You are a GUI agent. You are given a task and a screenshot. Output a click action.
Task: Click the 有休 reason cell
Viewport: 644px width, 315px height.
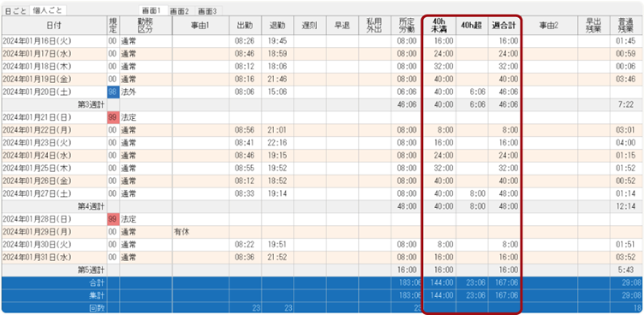pos(201,232)
